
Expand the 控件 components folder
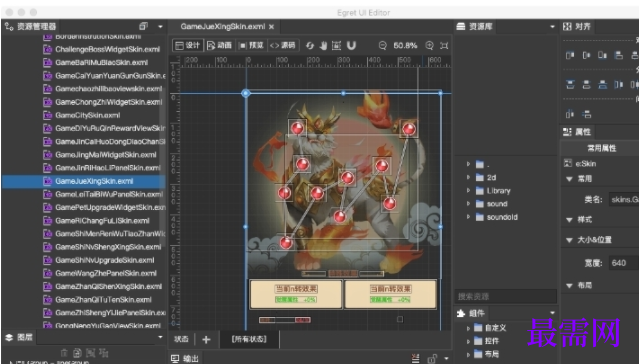pyautogui.click(x=468, y=341)
